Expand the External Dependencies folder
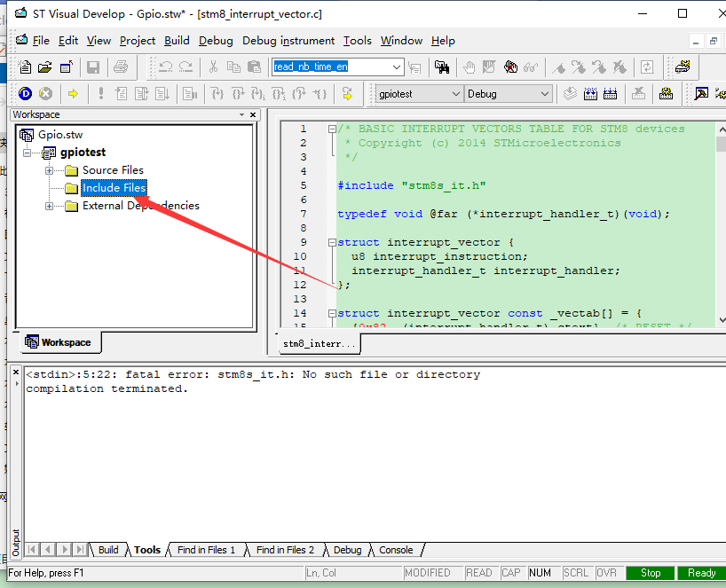Image resolution: width=726 pixels, height=588 pixels. (x=49, y=207)
